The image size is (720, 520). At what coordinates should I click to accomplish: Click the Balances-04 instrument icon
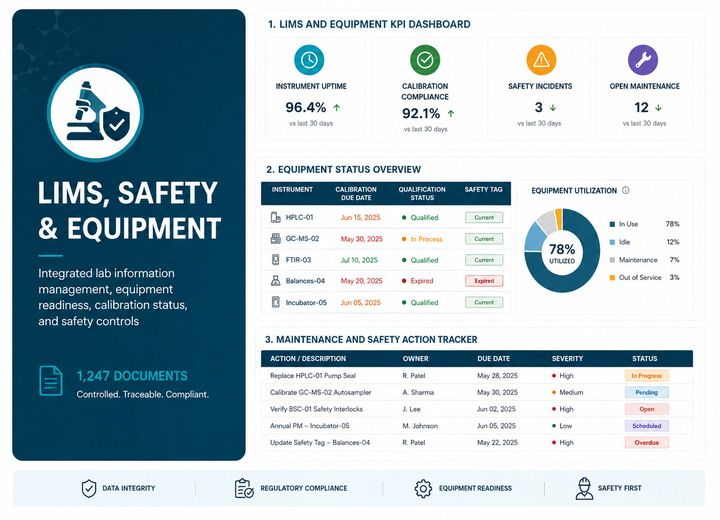pos(276,281)
